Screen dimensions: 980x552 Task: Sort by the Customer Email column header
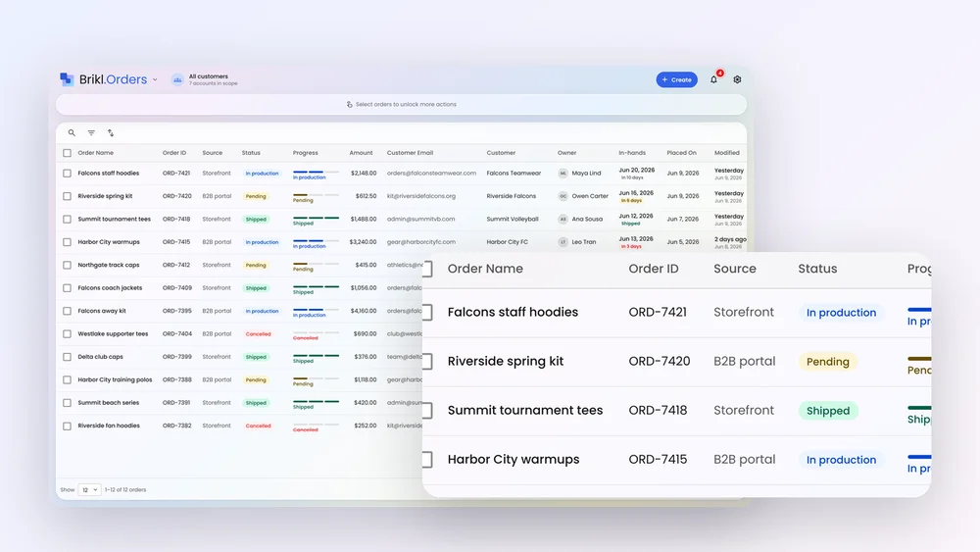(410, 153)
